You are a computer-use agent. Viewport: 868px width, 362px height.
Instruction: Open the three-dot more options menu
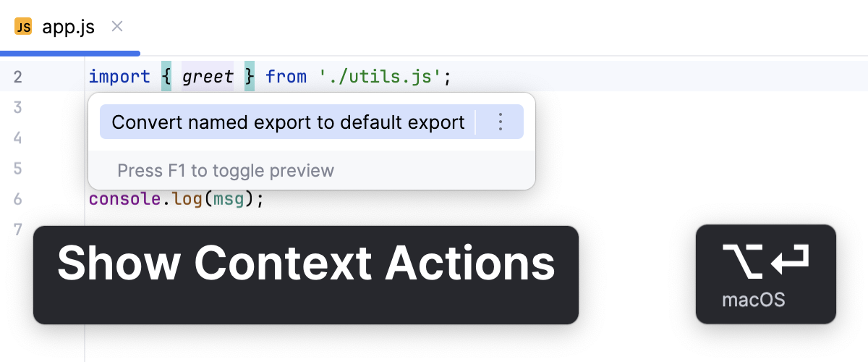tap(500, 122)
